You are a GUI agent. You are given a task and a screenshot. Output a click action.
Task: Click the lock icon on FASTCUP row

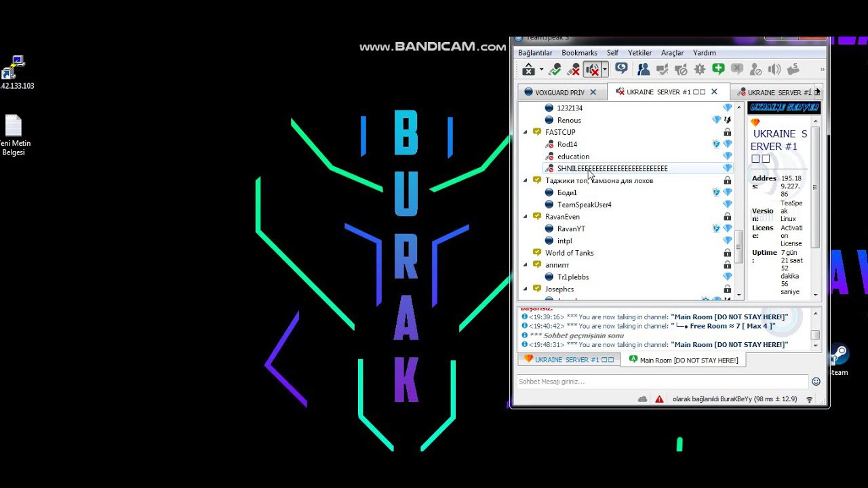click(728, 132)
